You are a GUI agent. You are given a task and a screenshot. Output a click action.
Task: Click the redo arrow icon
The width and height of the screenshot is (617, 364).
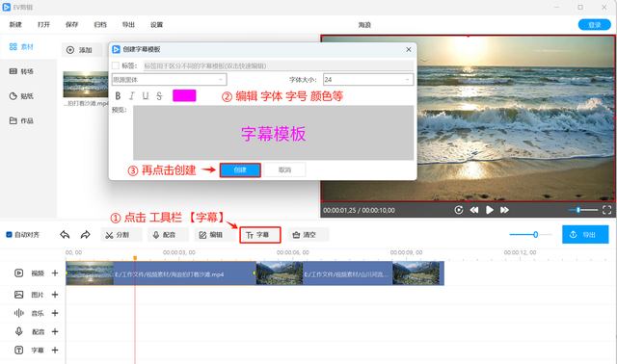coord(85,235)
